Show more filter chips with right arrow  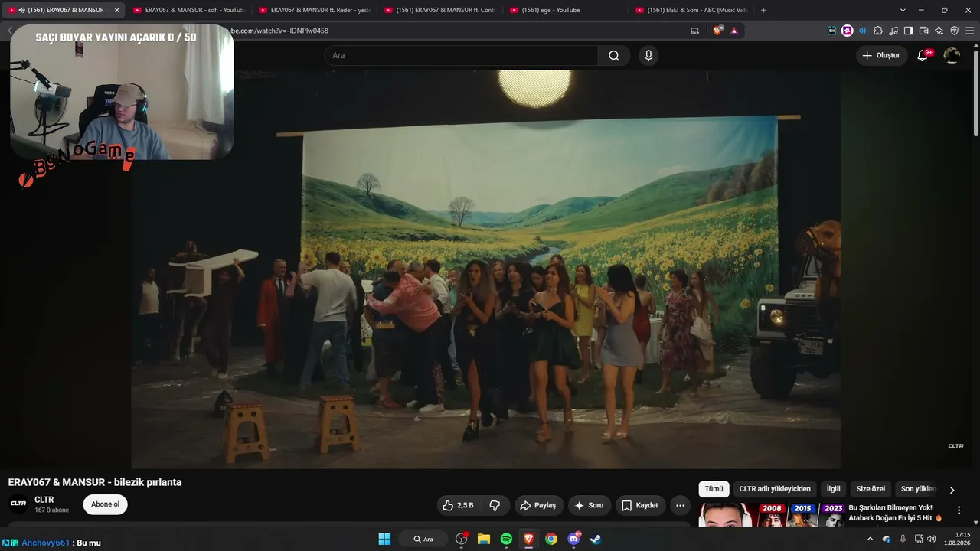click(x=952, y=490)
